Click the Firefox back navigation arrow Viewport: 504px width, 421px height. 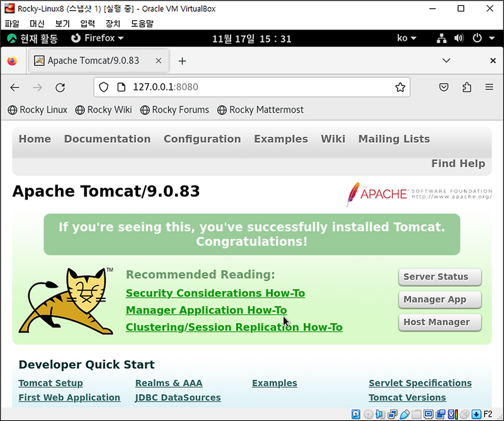pyautogui.click(x=14, y=87)
